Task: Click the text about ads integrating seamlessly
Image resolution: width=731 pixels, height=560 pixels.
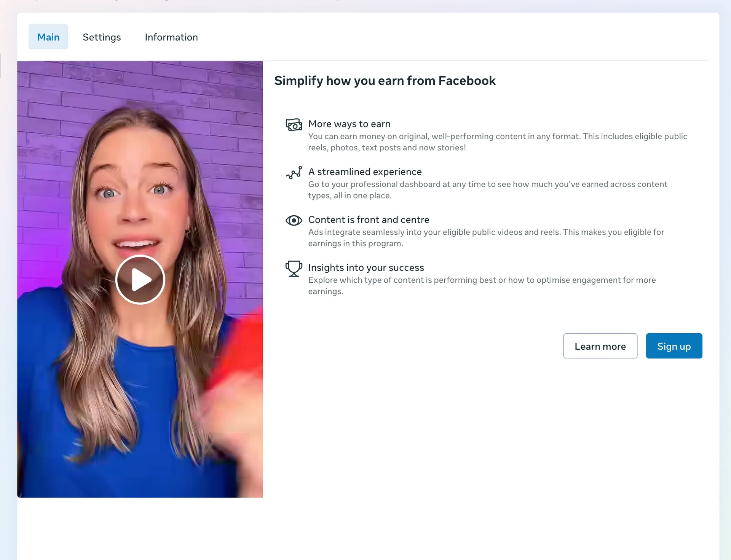Action: (x=486, y=238)
